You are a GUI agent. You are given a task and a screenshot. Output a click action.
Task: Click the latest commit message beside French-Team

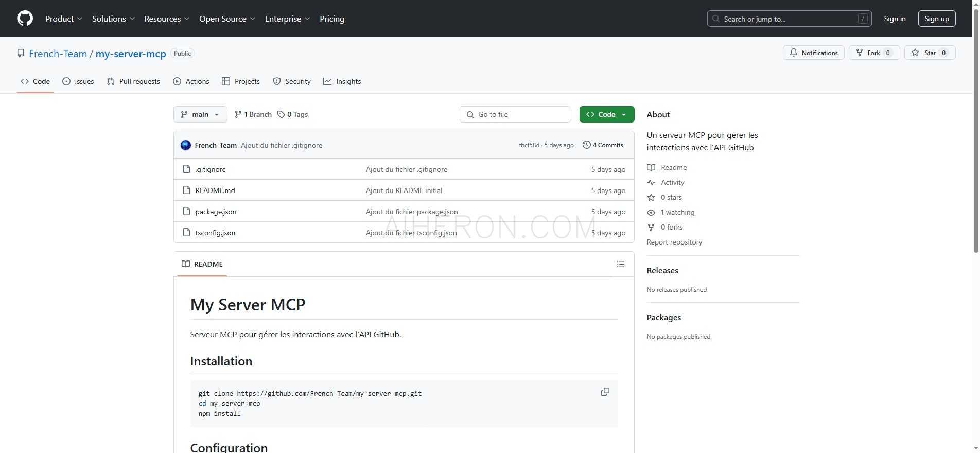[282, 145]
